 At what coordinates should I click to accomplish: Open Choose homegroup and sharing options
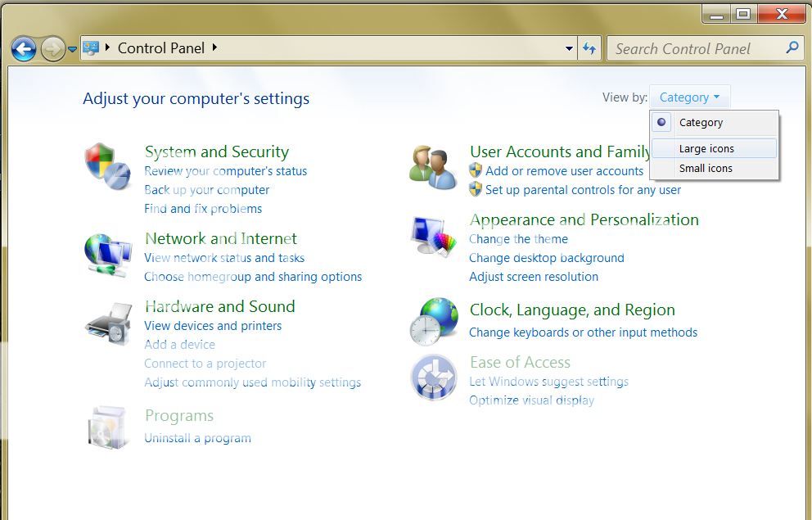(253, 277)
